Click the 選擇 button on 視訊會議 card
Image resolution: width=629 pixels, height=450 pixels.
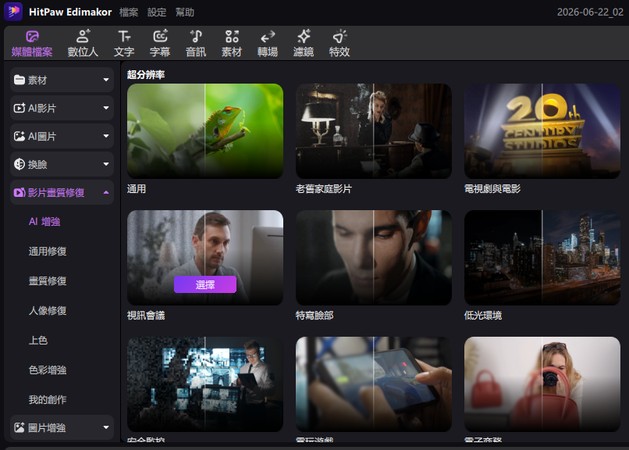tap(205, 285)
